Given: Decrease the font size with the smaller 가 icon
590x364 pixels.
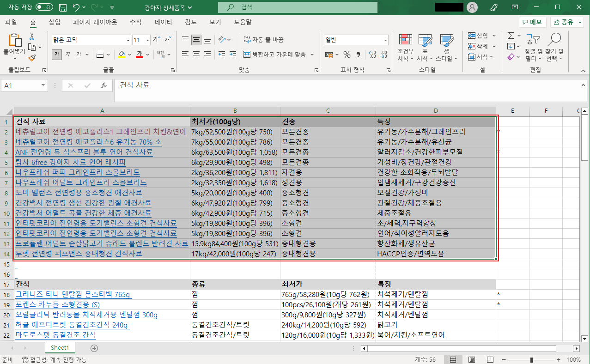Looking at the screenshot, I should (167, 40).
